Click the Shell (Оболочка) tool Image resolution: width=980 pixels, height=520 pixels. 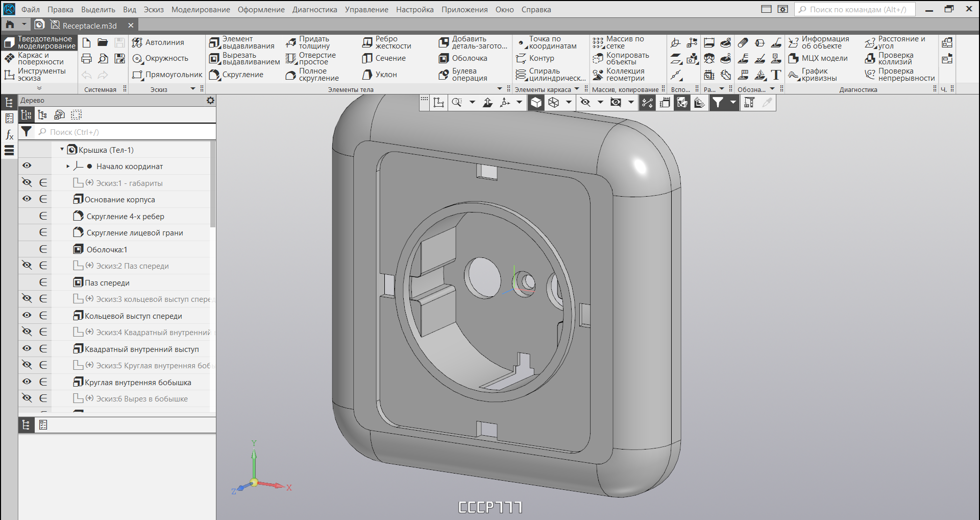[463, 59]
